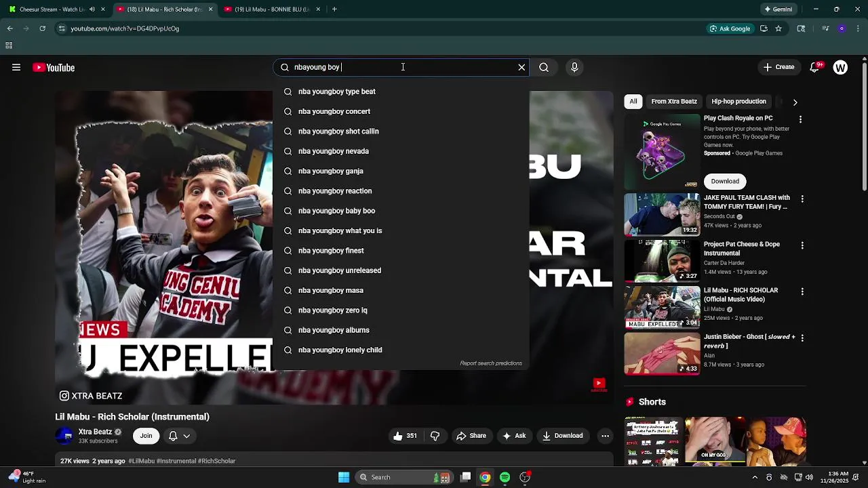The height and width of the screenshot is (488, 868).
Task: Start voice search with the microphone icon
Action: [574, 67]
